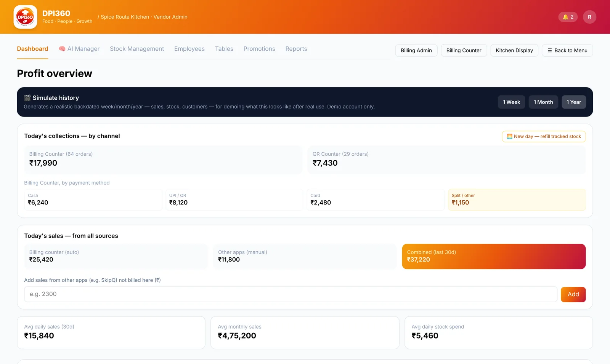Click the DPI360 chef hat logo
Screen dimensions: 610x364
coord(25,17)
